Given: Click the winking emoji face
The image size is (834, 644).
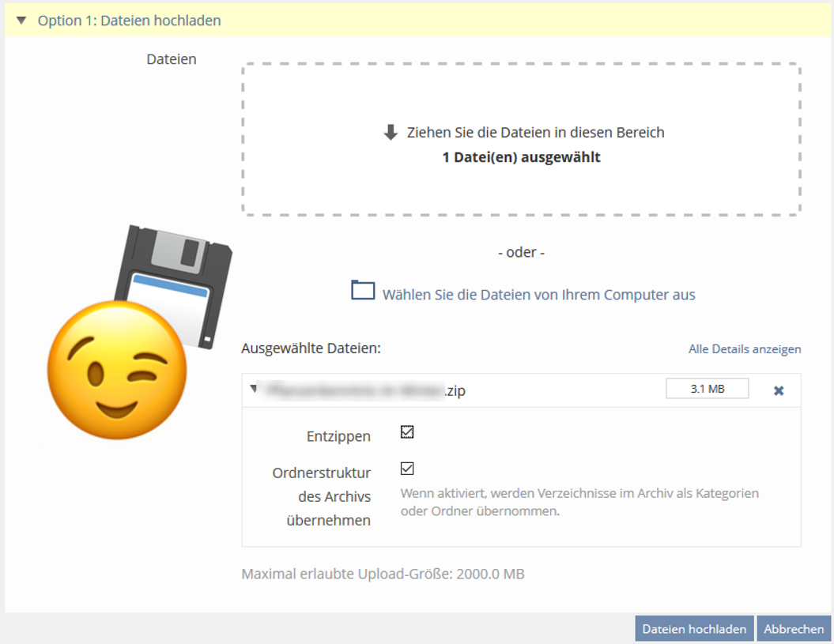Looking at the screenshot, I should coord(117,371).
